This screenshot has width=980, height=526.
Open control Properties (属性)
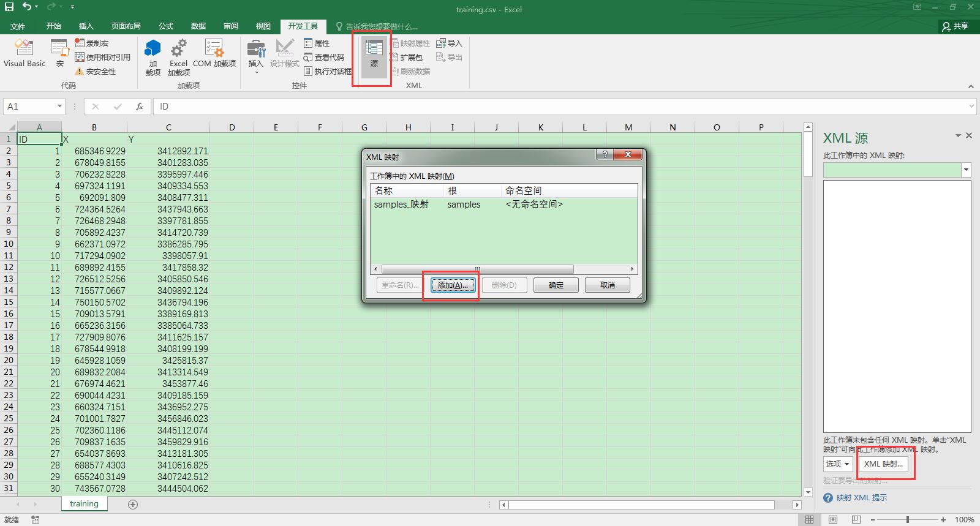click(x=317, y=43)
